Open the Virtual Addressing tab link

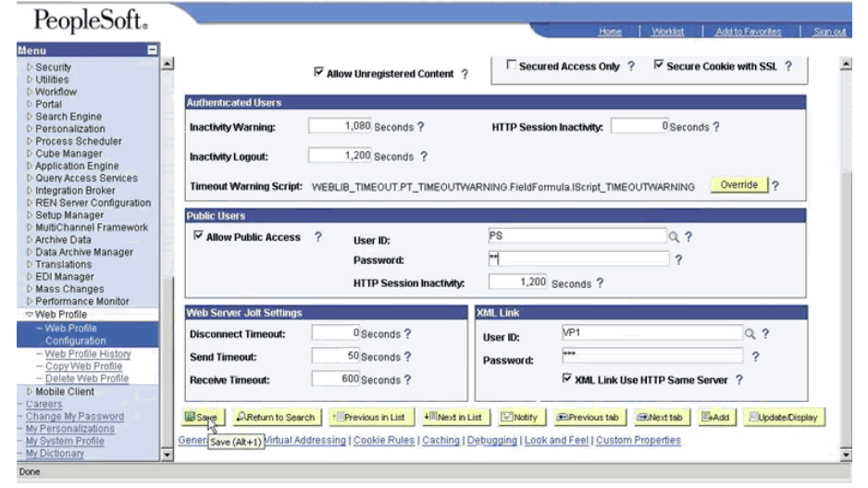305,440
